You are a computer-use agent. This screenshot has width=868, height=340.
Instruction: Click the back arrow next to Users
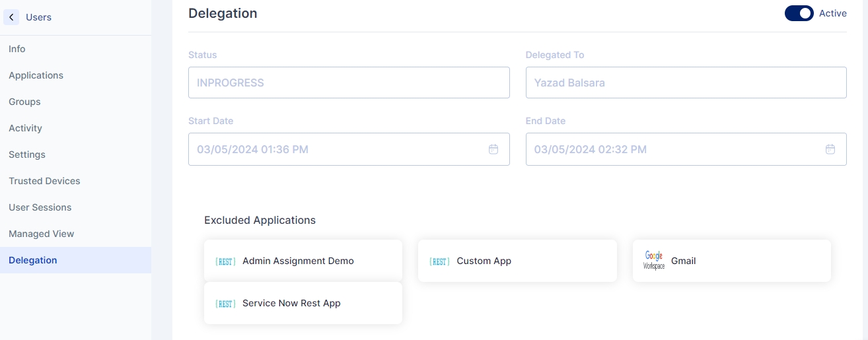pyautogui.click(x=11, y=17)
